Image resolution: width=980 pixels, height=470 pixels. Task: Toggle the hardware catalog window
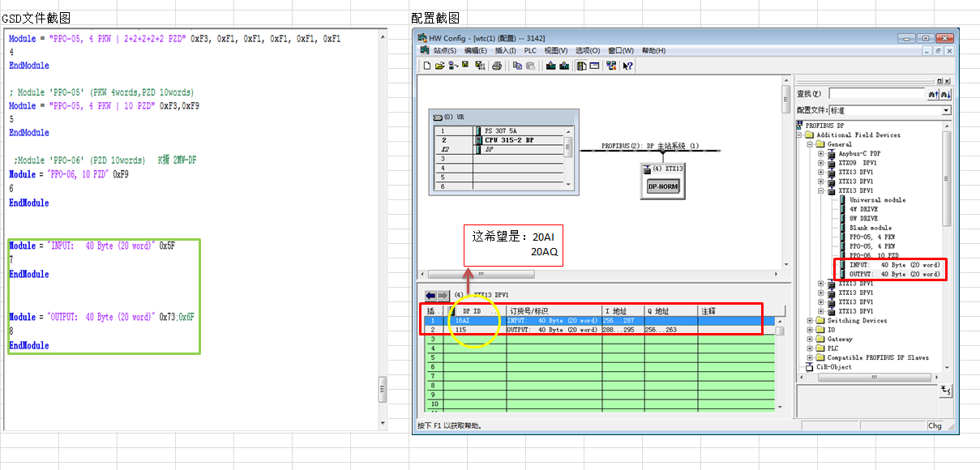(580, 66)
